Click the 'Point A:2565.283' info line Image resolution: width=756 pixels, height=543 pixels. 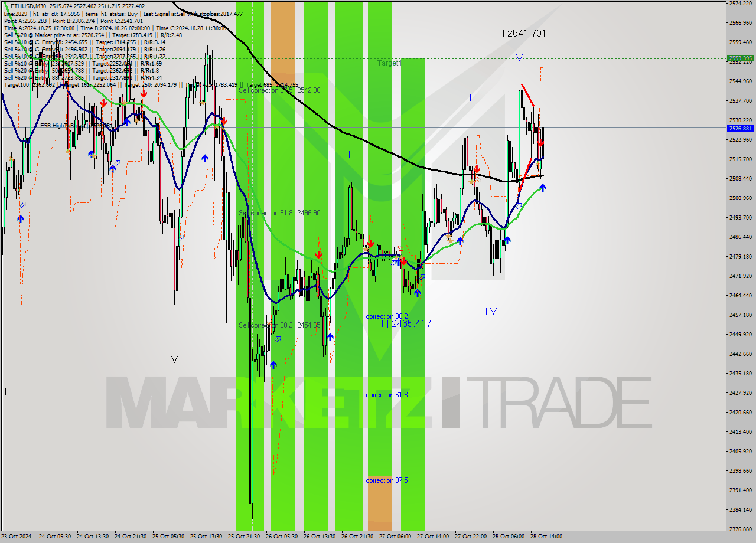[74, 21]
